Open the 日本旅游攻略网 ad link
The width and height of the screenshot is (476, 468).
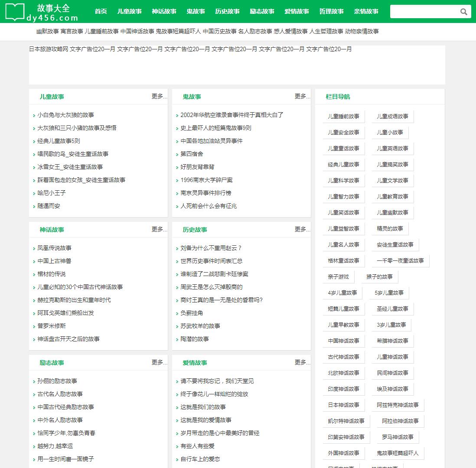49,49
